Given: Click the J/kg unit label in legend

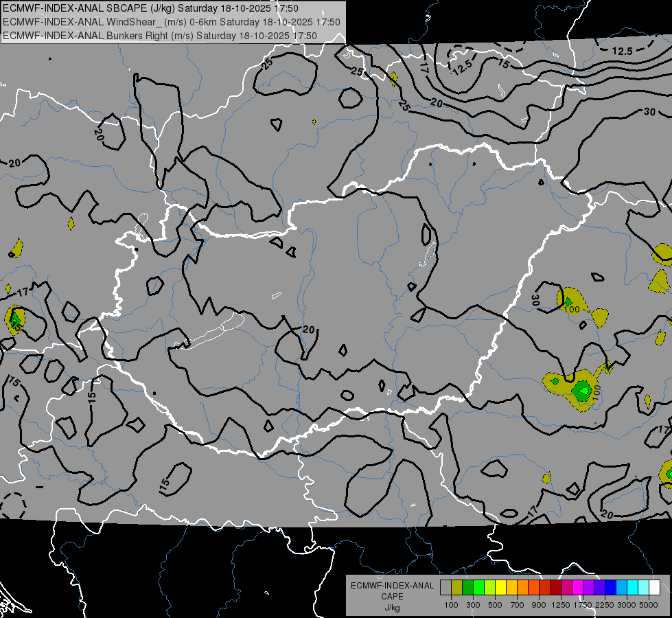Looking at the screenshot, I should 392,608.
